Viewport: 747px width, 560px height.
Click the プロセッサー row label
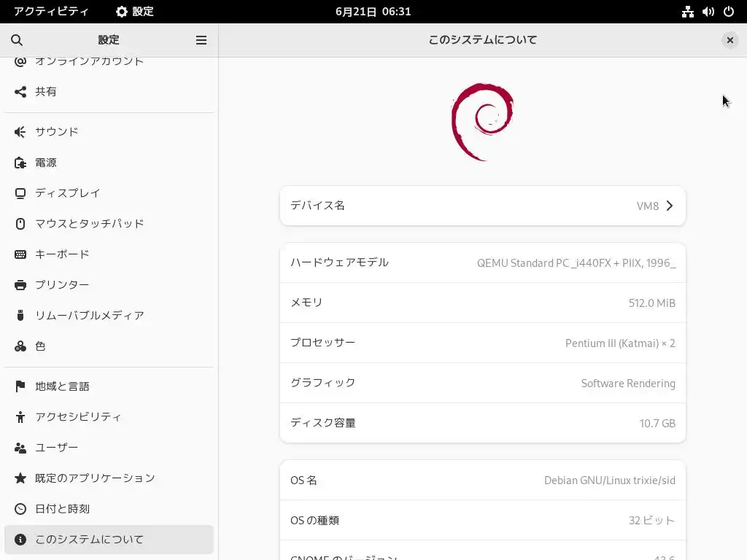(x=323, y=343)
